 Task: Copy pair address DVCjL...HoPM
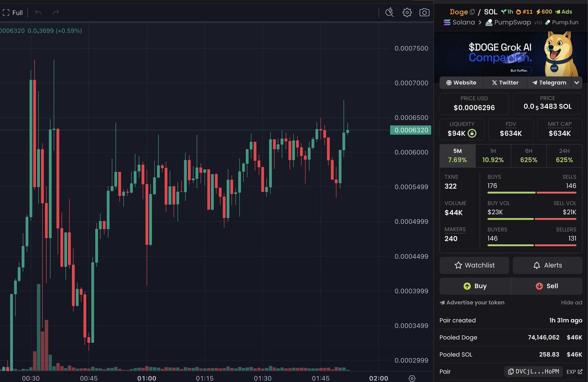(533, 372)
